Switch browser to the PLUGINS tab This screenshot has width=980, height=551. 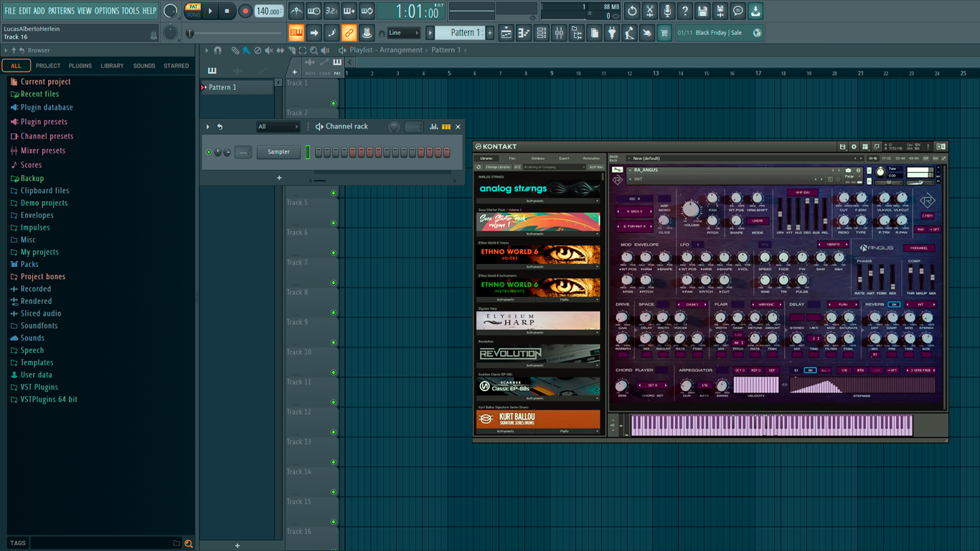80,66
